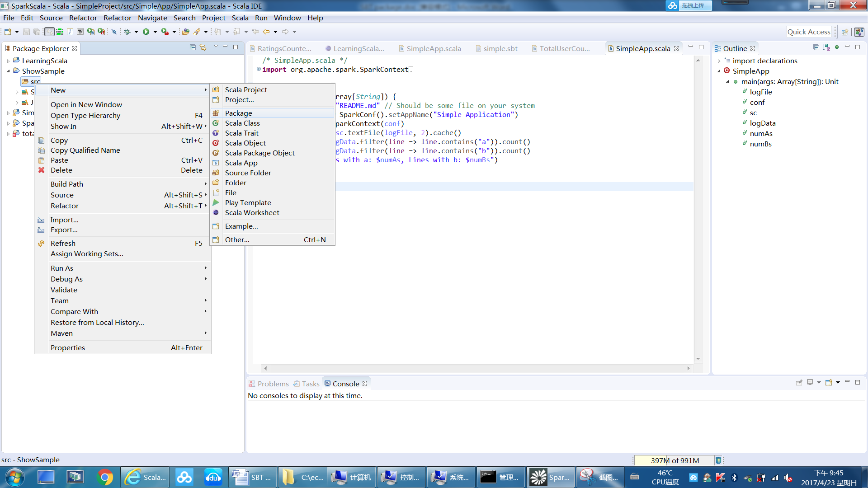Open the Window menu in the menu bar
The width and height of the screenshot is (868, 488).
(287, 18)
